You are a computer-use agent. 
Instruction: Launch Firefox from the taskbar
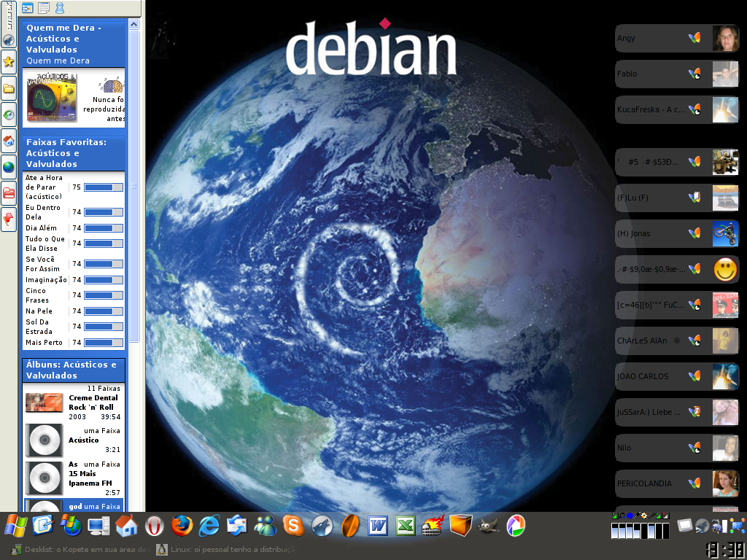182,526
